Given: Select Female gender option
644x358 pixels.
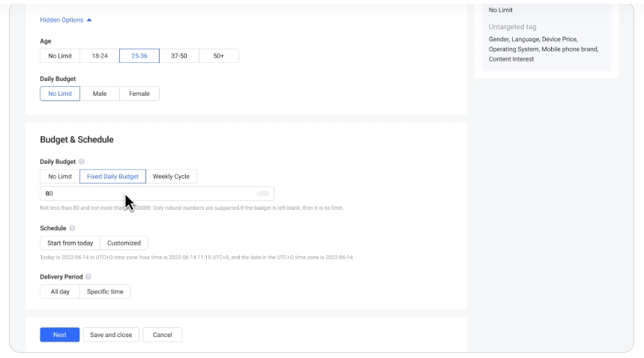Looking at the screenshot, I should coord(139,94).
